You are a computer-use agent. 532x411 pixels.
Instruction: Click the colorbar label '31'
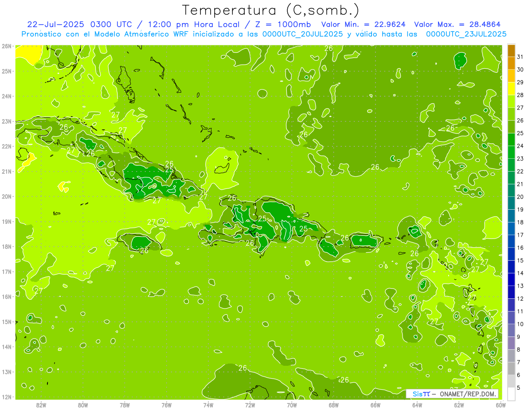(x=520, y=57)
